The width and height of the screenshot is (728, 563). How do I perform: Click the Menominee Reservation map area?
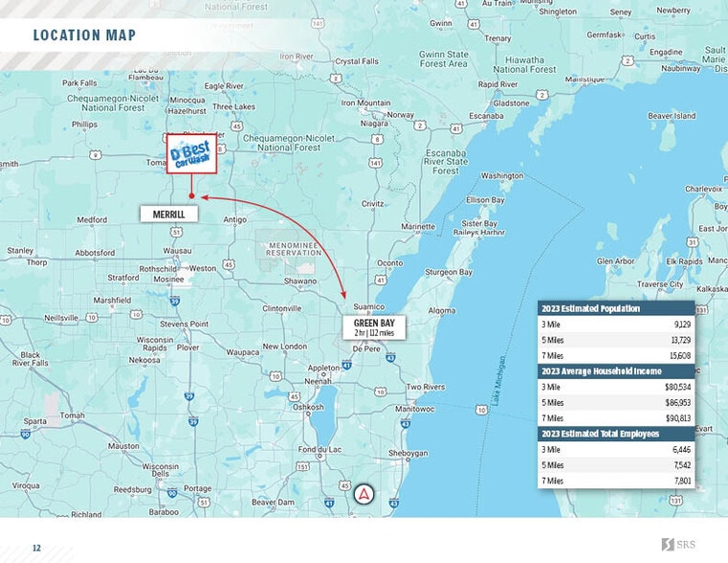tap(294, 251)
